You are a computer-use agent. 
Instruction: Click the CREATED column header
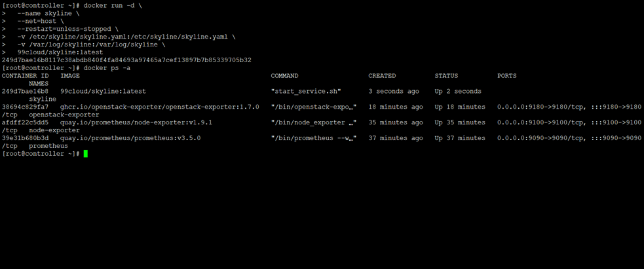click(x=382, y=76)
